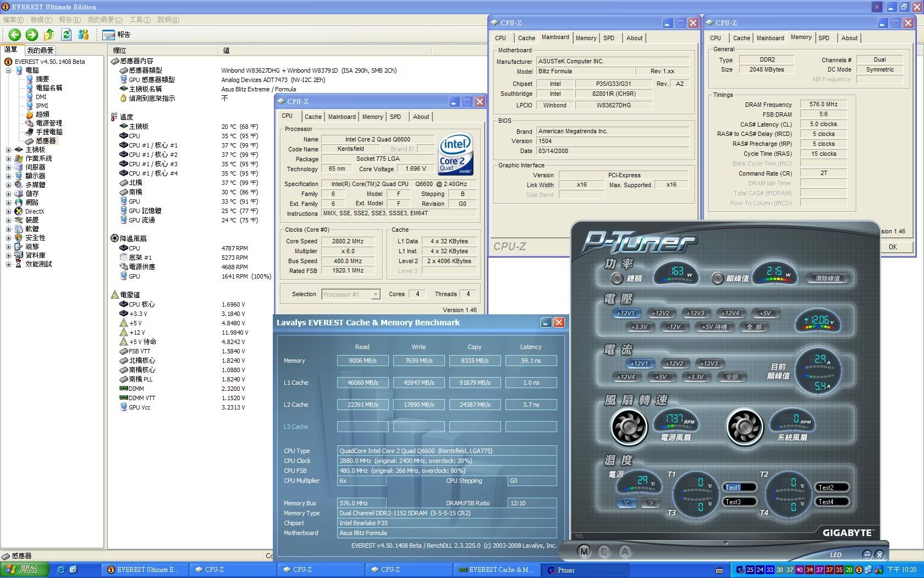
Task: Toggle the 總額 power total radio in P-Tuner
Action: point(617,279)
